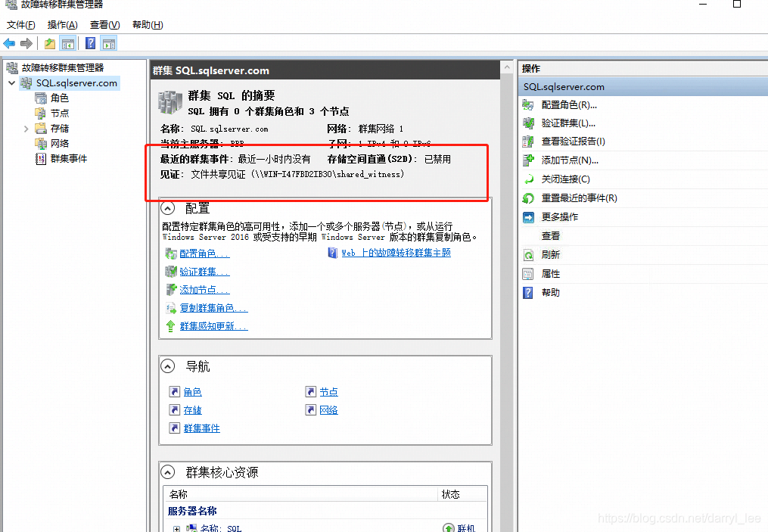Select the 网络 icon in tree
This screenshot has height=532, width=768.
coord(41,144)
